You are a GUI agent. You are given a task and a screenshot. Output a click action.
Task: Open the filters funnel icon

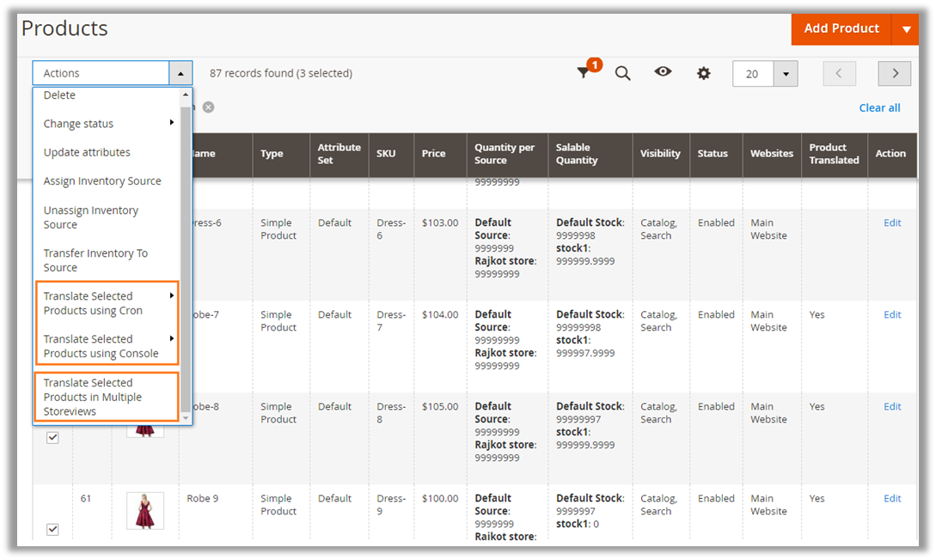point(584,74)
